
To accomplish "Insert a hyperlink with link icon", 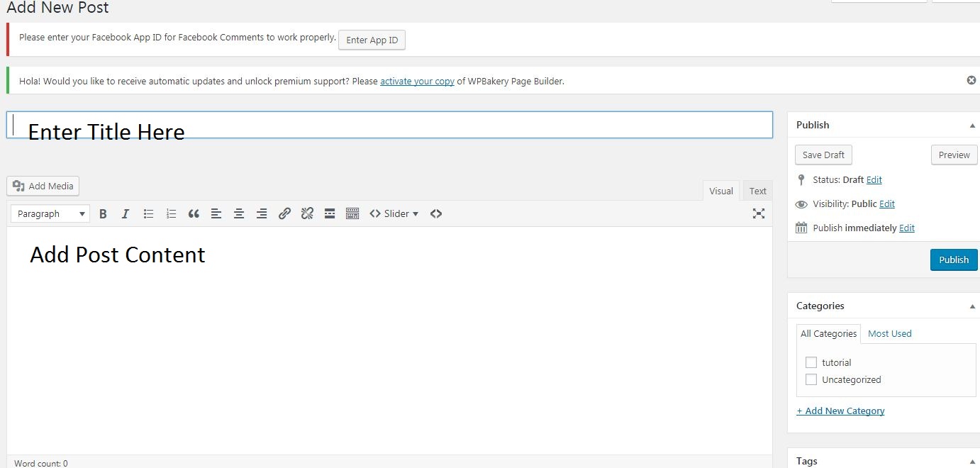I will coord(284,213).
